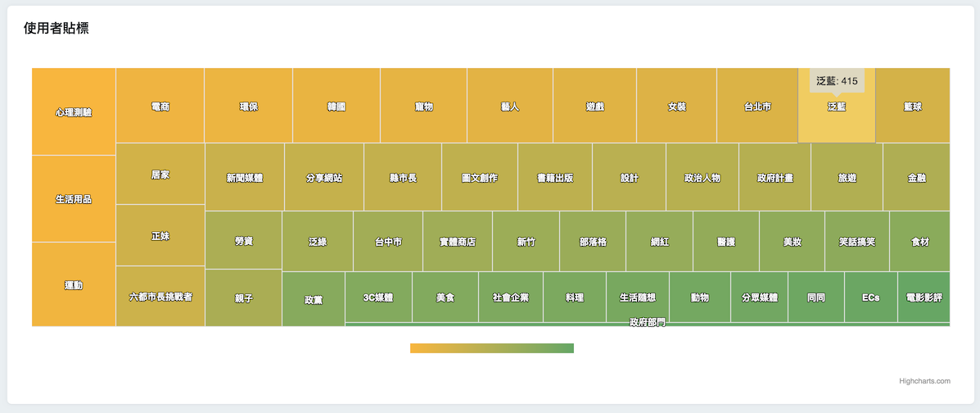Click the 笑話搞笑 block
The height and width of the screenshot is (413, 980).
[x=857, y=242]
